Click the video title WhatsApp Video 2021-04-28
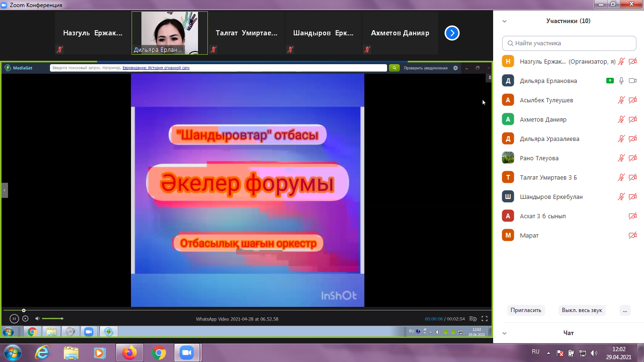This screenshot has height=362, width=644. [x=237, y=319]
